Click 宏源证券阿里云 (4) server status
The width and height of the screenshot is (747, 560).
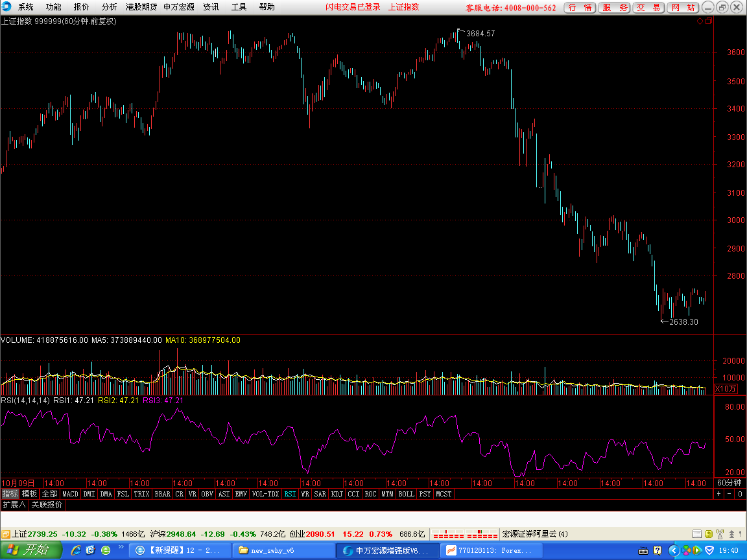click(535, 534)
